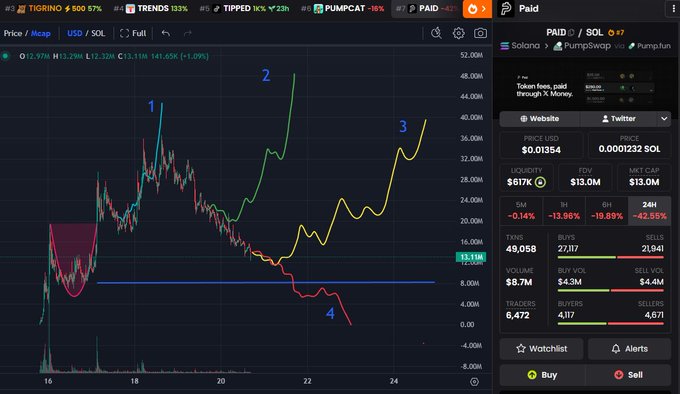Click the SELL VOL $4.4M value
The width and height of the screenshot is (680, 394).
(651, 282)
